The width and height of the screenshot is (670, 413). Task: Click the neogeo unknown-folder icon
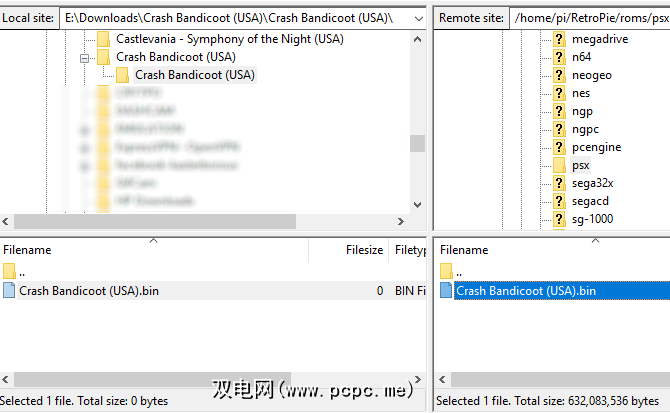[559, 75]
